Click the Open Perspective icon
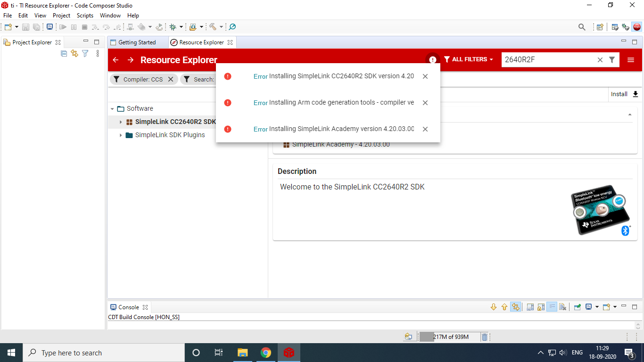Viewport: 644px width, 362px height. [600, 27]
